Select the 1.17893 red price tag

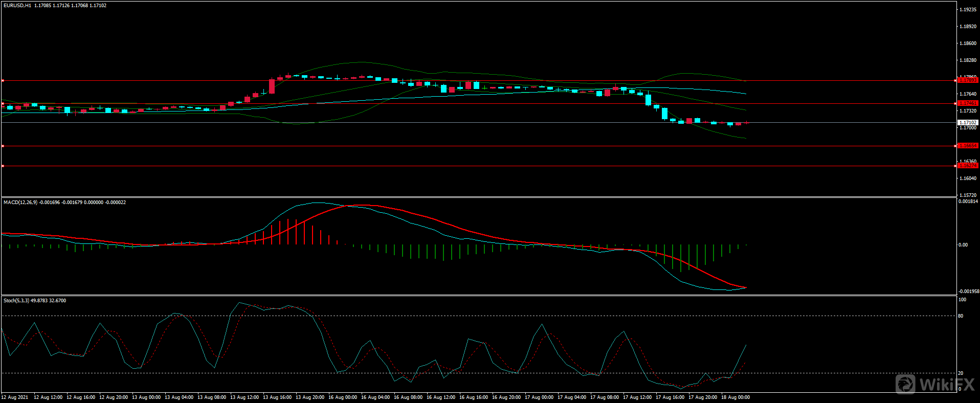tap(968, 80)
